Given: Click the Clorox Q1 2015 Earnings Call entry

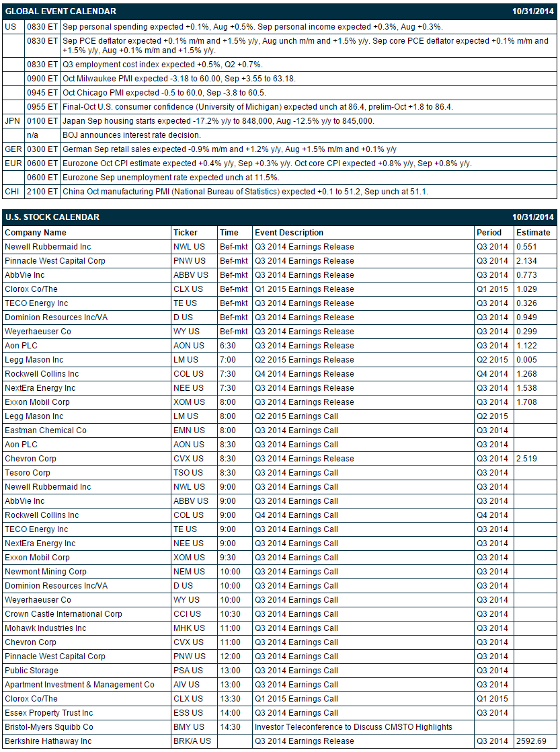Looking at the screenshot, I should [296, 699].
